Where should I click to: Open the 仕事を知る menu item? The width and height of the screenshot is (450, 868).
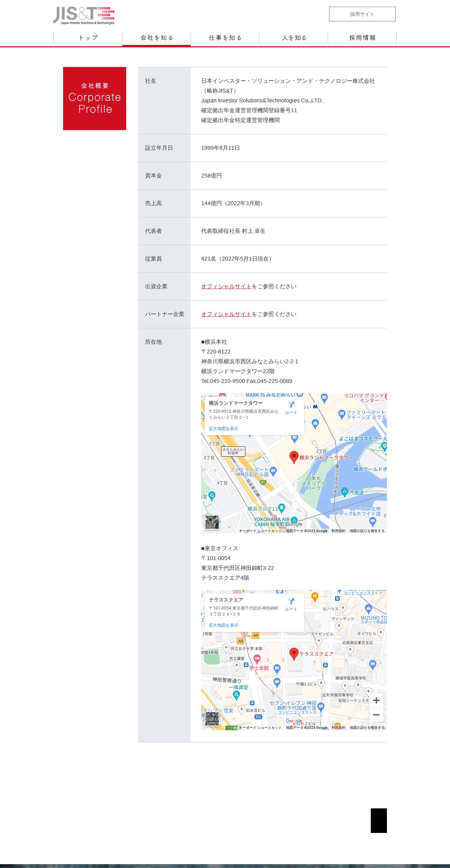[225, 38]
